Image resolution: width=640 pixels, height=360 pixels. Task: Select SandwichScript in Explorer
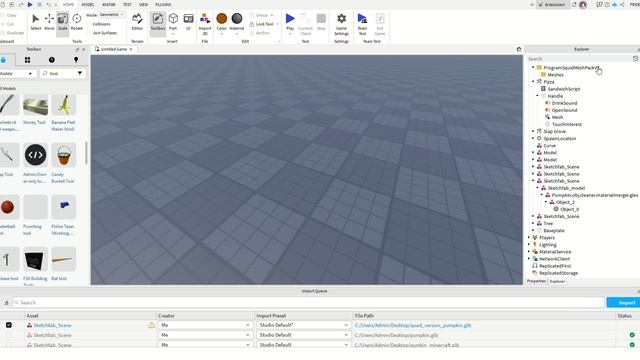[x=564, y=89]
